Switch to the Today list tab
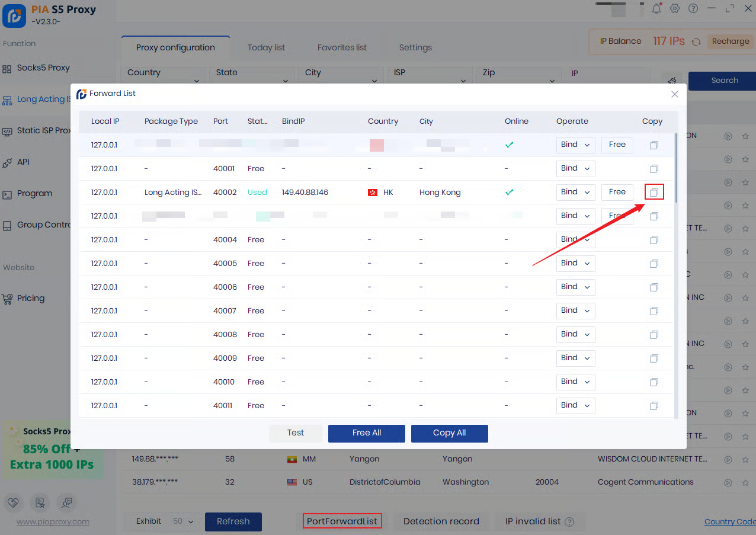This screenshot has width=756, height=535. click(x=266, y=47)
